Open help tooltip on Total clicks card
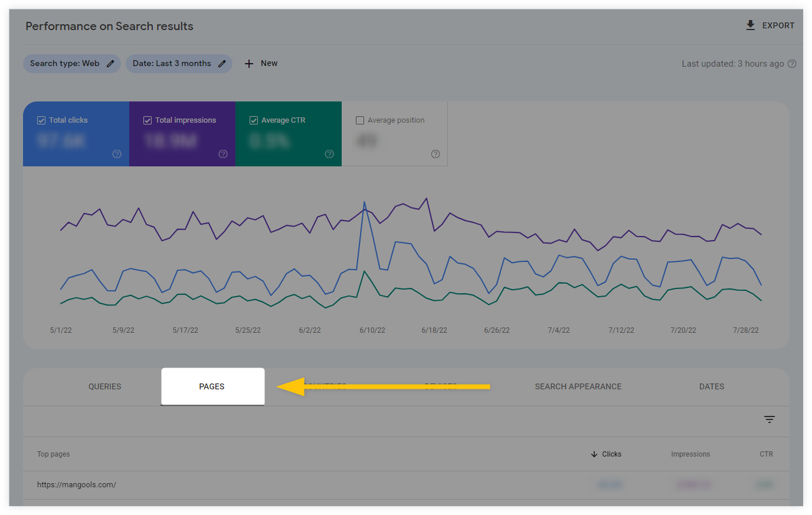Viewport: 812px width, 515px height. click(x=116, y=154)
